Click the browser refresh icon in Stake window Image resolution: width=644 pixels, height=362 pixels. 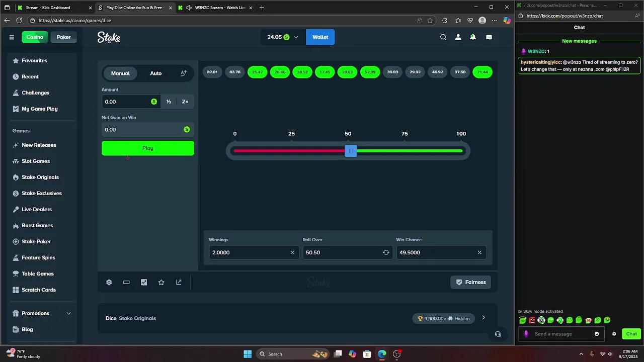click(x=19, y=21)
